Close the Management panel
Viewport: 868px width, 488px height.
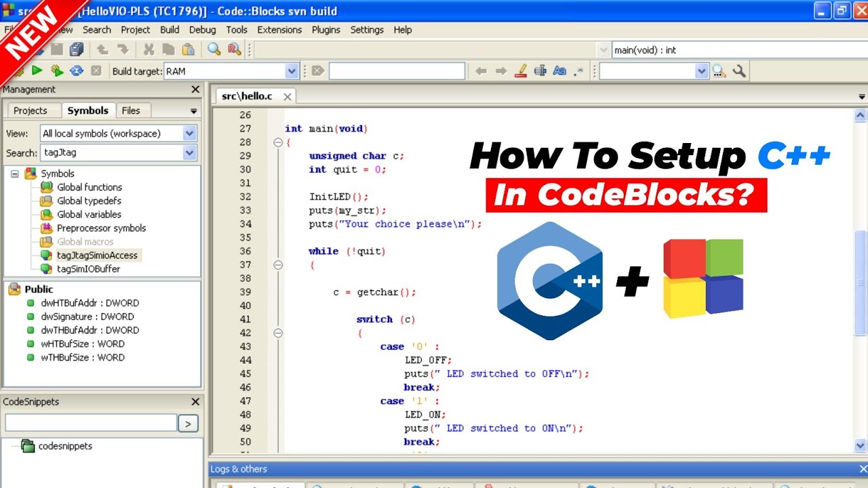pos(195,89)
